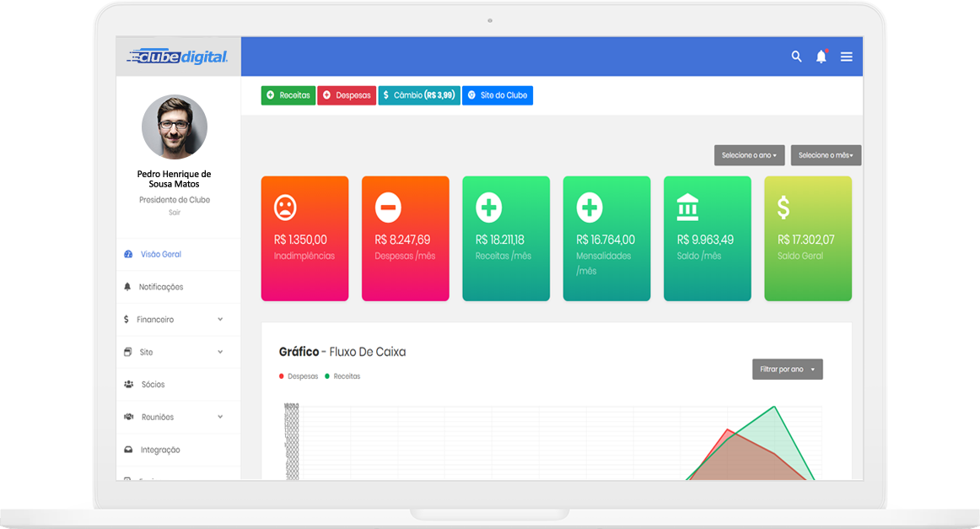Click the minus icon on Despesas card
The image size is (980, 529).
pyautogui.click(x=387, y=207)
